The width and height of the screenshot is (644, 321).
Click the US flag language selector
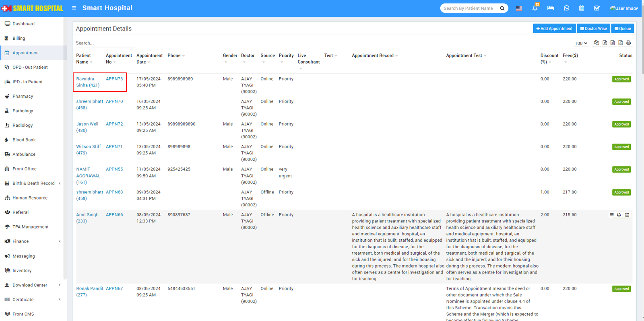coord(519,8)
